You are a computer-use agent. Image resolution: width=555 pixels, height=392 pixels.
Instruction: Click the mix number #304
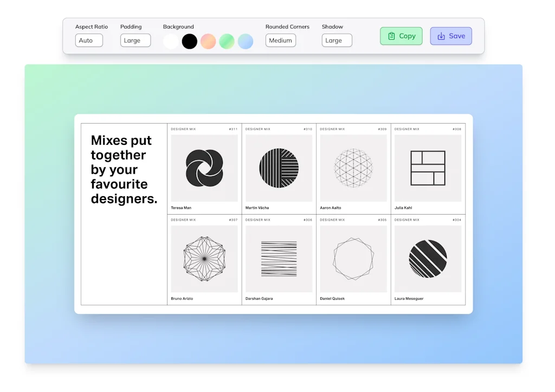tap(457, 220)
